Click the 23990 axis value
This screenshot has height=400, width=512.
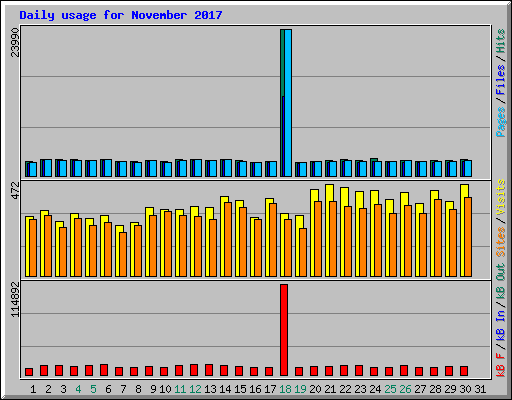point(15,42)
